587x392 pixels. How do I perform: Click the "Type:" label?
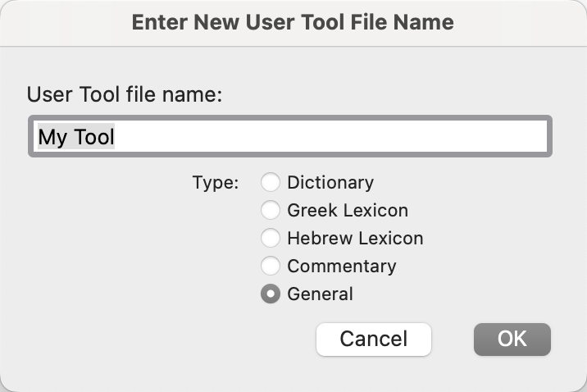click(216, 182)
